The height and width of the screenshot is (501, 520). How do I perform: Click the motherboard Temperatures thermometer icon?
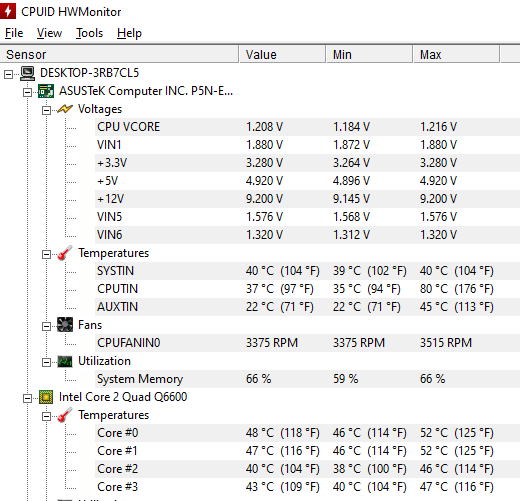pos(65,253)
